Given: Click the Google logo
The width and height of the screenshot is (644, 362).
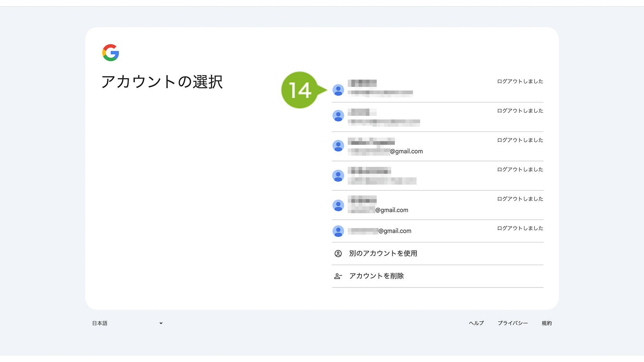Looking at the screenshot, I should [x=110, y=53].
